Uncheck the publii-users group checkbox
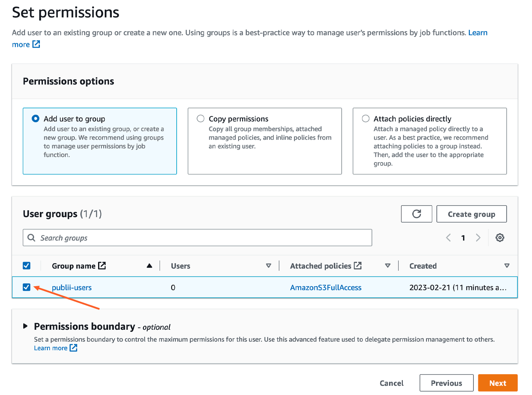 coord(27,287)
